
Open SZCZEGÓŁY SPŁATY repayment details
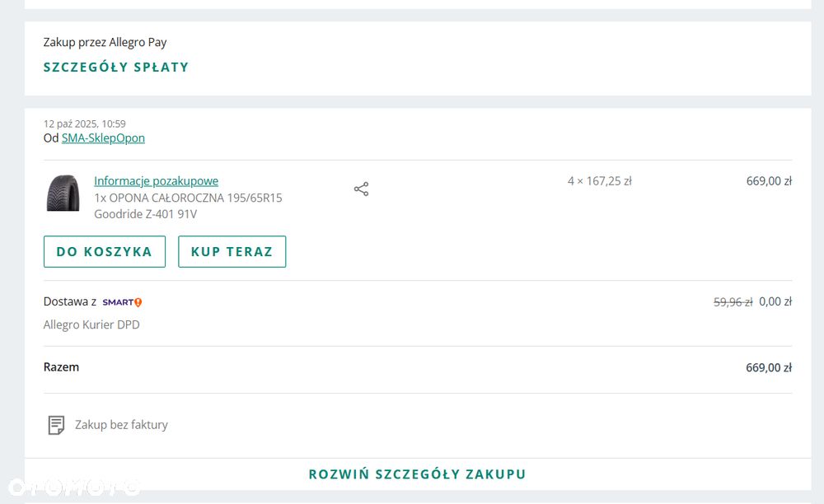coord(115,68)
